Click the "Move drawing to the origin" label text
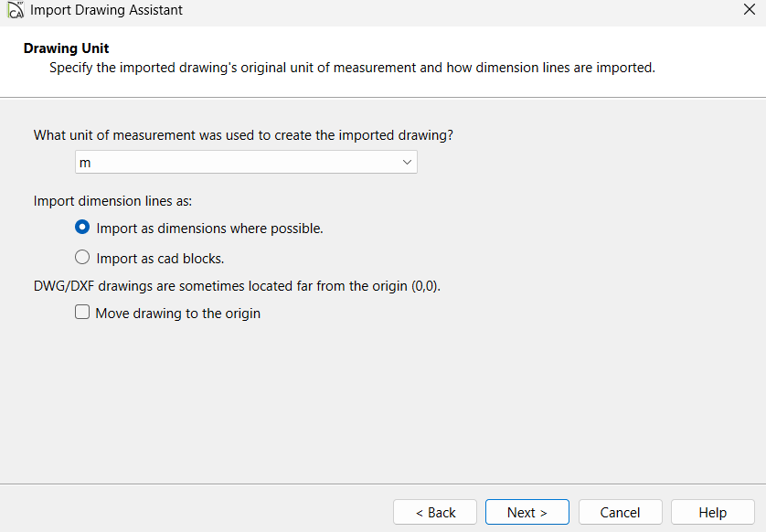766x532 pixels. (178, 314)
